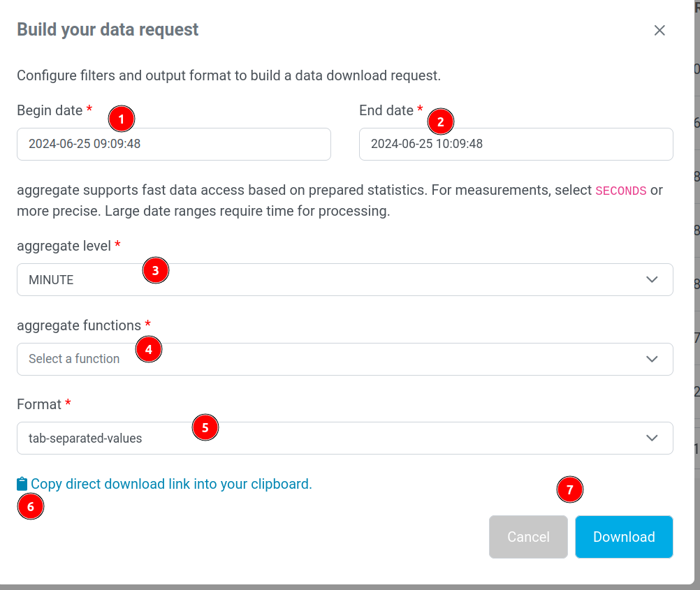The height and width of the screenshot is (590, 700).
Task: Click the 'Select a function' placeholder
Action: [74, 359]
